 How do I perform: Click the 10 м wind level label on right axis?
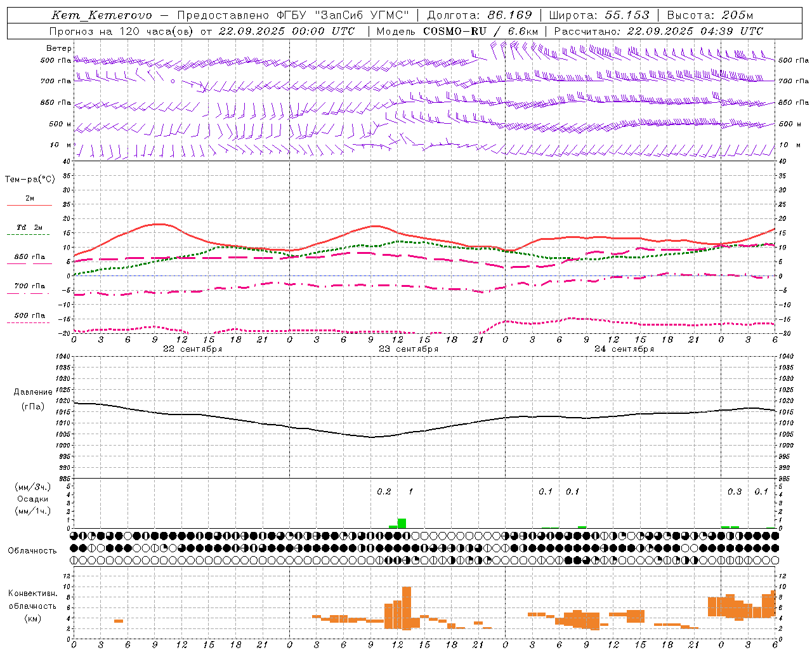click(x=789, y=145)
